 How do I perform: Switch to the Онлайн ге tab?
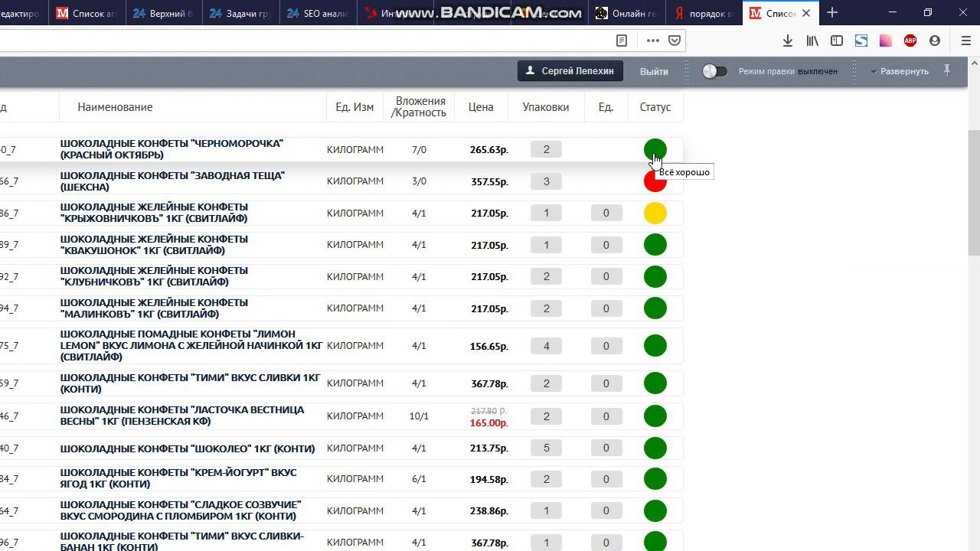click(626, 13)
